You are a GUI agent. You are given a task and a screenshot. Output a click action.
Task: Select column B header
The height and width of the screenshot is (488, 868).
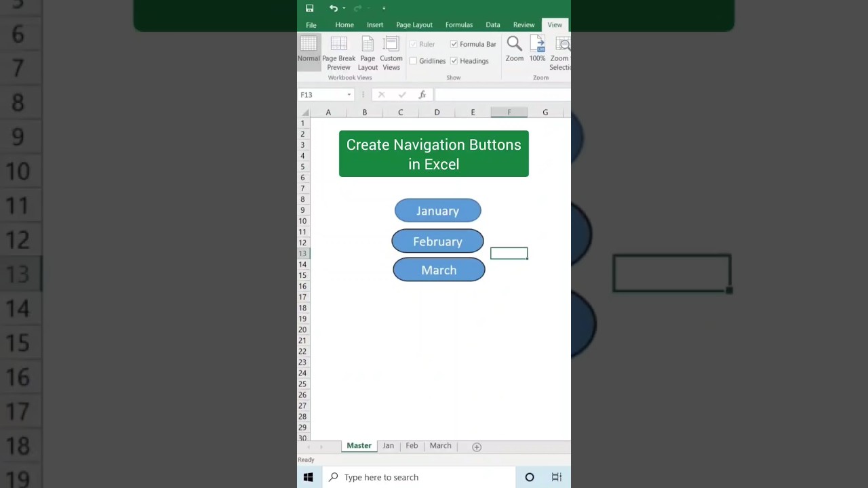click(365, 113)
